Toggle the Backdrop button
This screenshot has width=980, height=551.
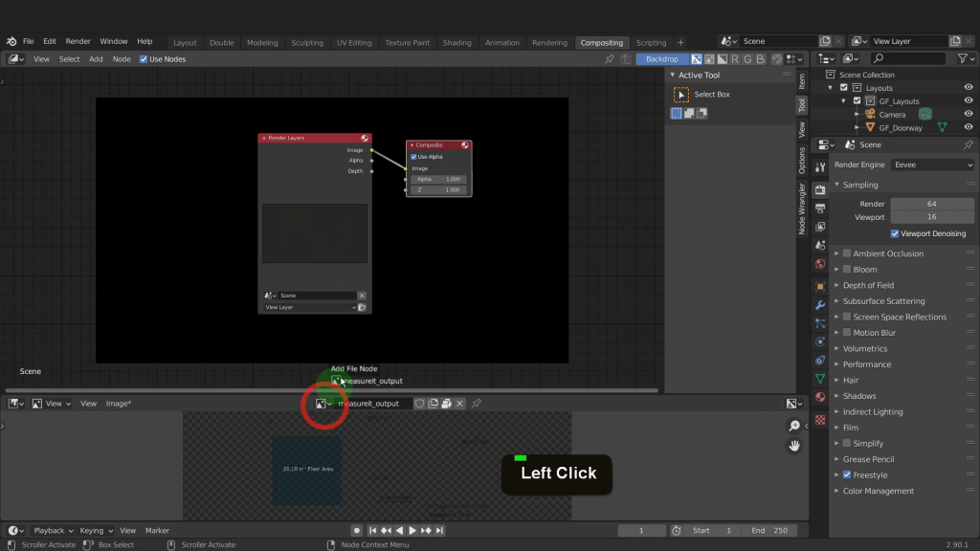[661, 59]
